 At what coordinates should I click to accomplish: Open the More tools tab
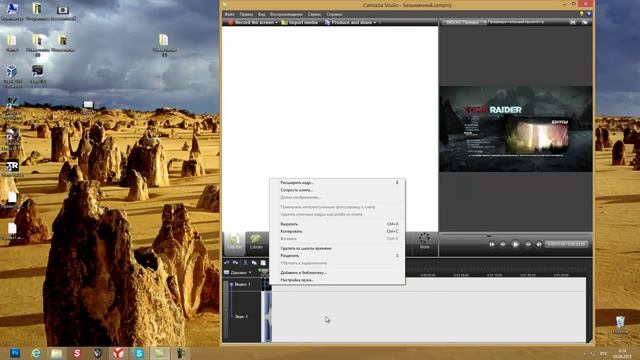[424, 241]
